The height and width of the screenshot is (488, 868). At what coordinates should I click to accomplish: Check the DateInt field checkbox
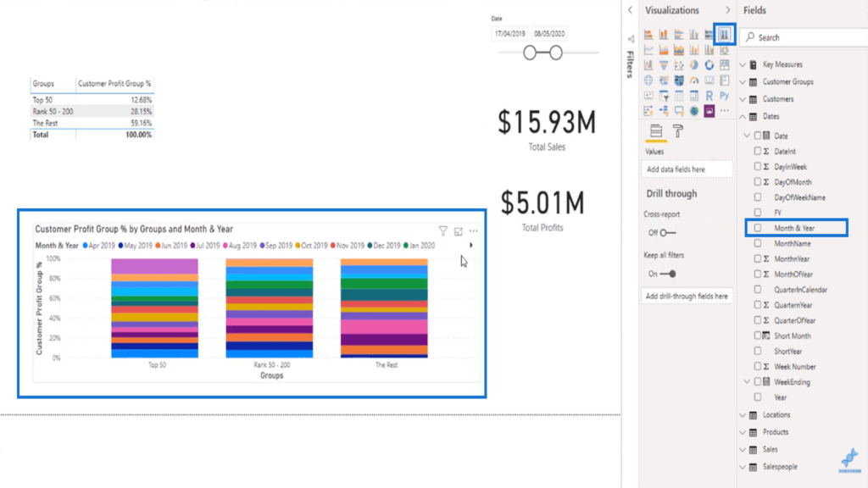click(x=758, y=151)
